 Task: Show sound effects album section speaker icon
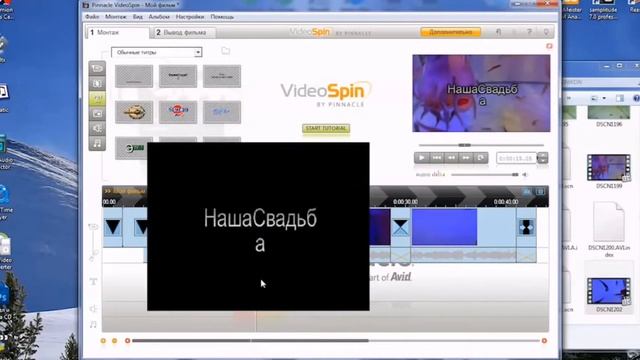(x=97, y=128)
